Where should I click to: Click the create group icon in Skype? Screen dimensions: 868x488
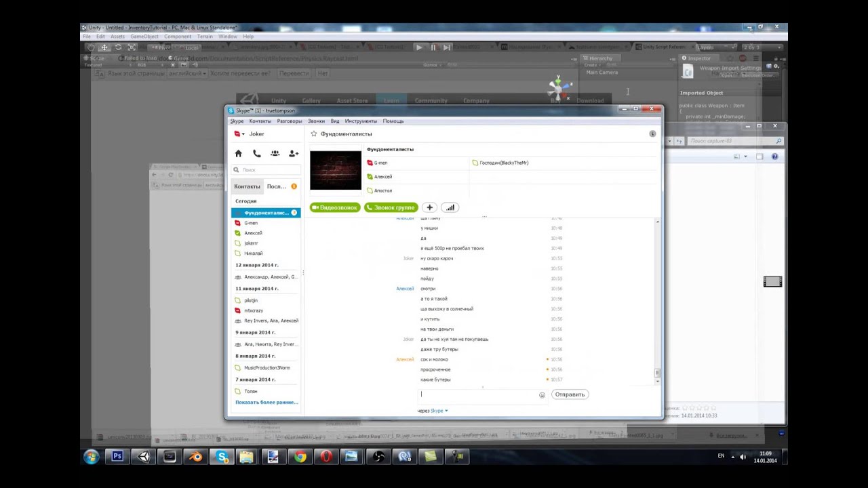275,154
